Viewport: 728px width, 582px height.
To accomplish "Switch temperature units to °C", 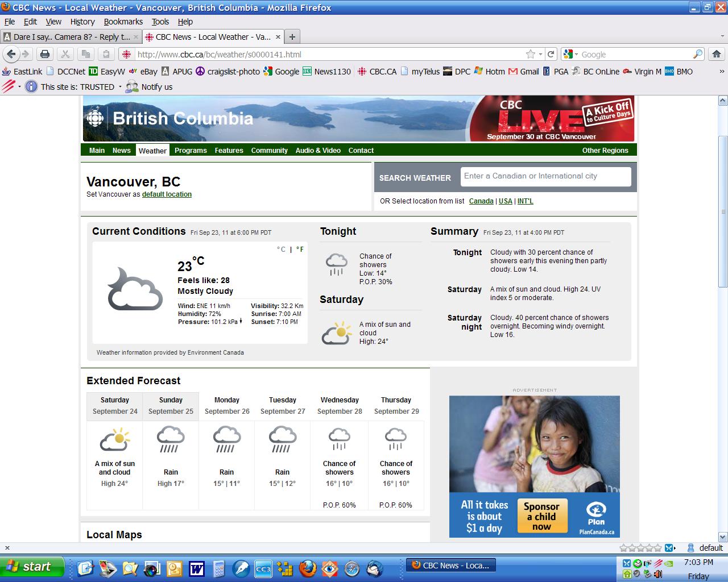I will coord(281,250).
